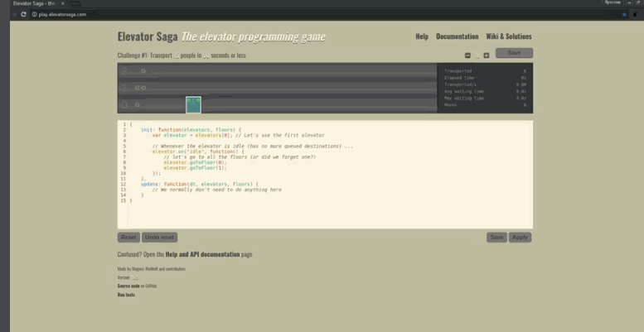Image resolution: width=644 pixels, height=332 pixels.
Task: Close the Elevator Saga browser tab
Action: coord(63,3)
